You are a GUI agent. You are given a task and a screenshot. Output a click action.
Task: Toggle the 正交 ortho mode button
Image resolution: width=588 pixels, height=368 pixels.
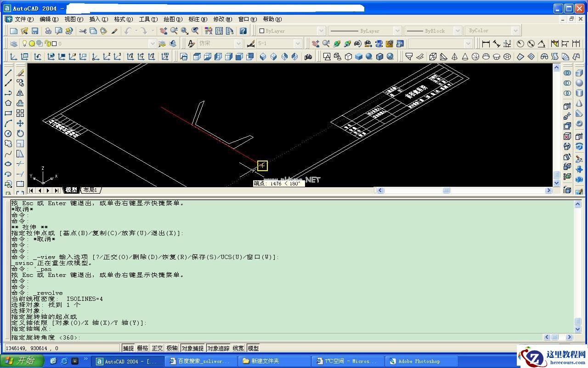click(157, 348)
